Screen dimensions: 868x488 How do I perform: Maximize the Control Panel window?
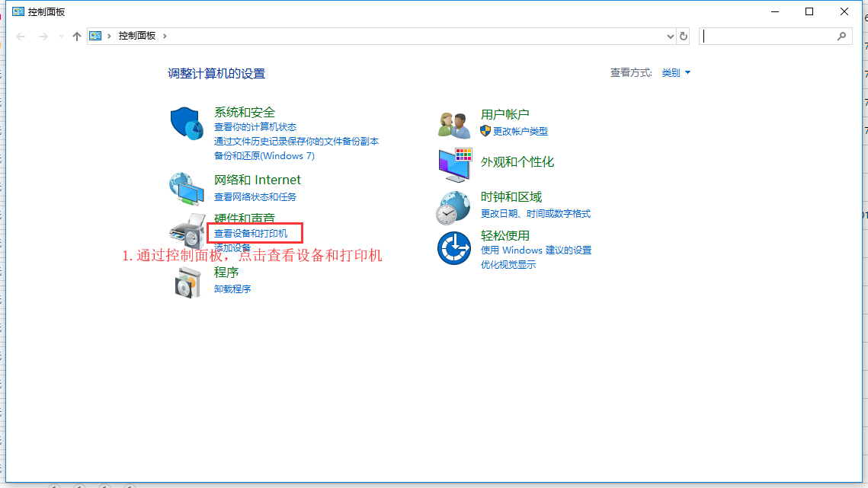tap(809, 11)
